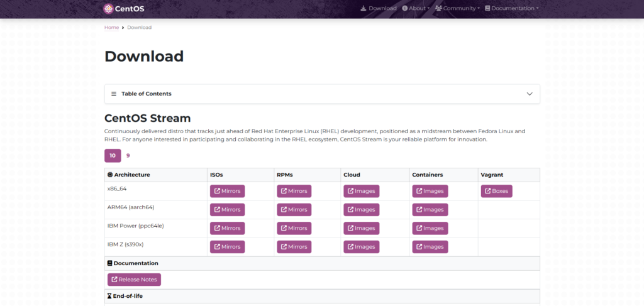Open the Community dropdown menu
Image resolution: width=644 pixels, height=306 pixels.
(457, 8)
